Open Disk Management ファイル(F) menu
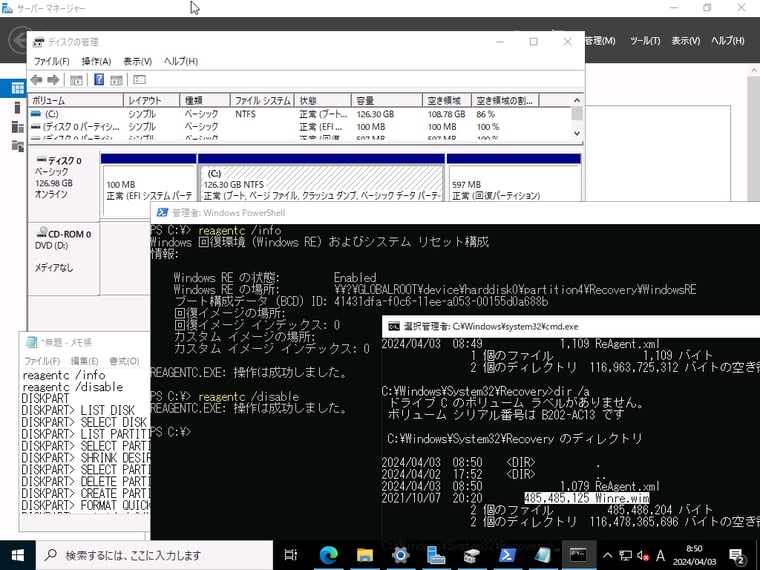 pos(51,61)
